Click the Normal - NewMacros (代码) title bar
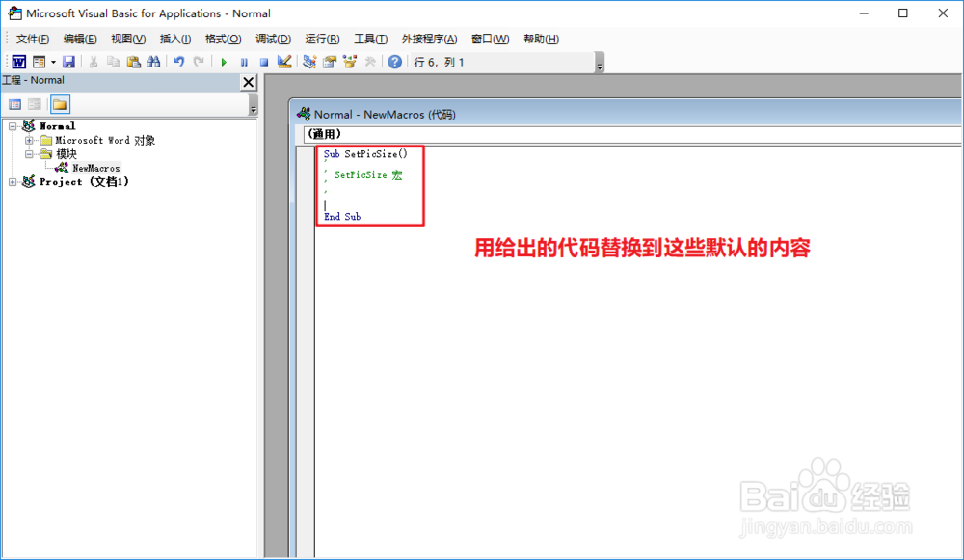 click(626, 115)
